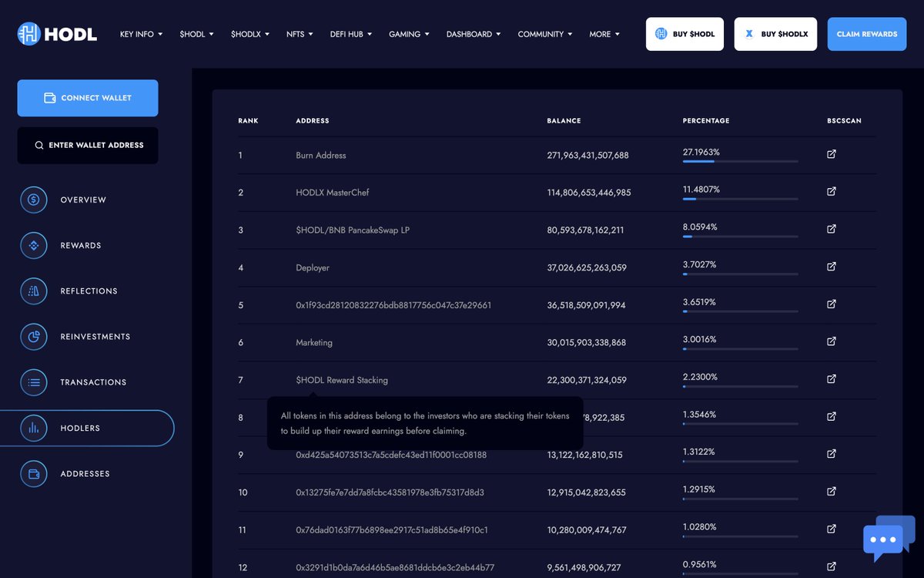Click the Reinvestments pie chart icon
This screenshot has width=924, height=578.
click(34, 337)
